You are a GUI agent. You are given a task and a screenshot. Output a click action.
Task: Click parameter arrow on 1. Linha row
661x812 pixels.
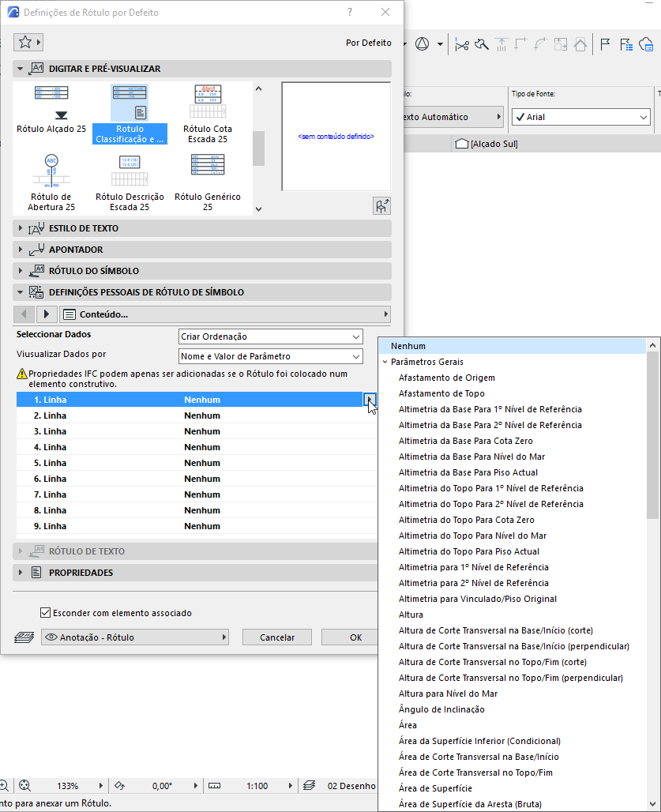click(x=370, y=399)
